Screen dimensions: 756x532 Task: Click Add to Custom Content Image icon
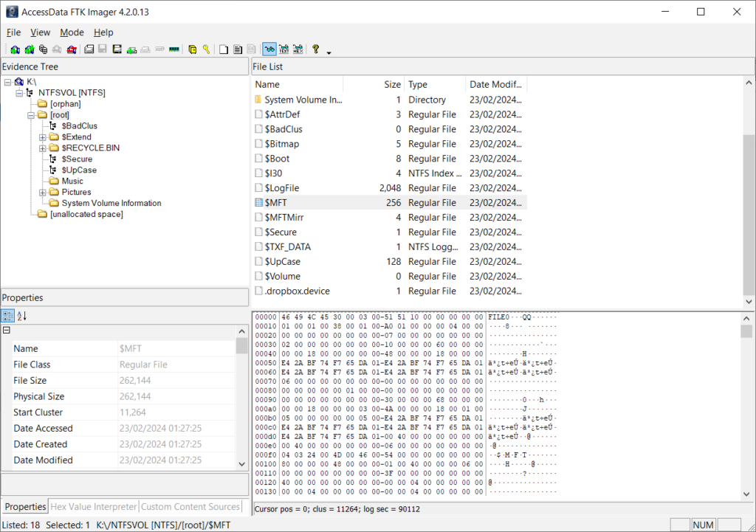(131, 49)
